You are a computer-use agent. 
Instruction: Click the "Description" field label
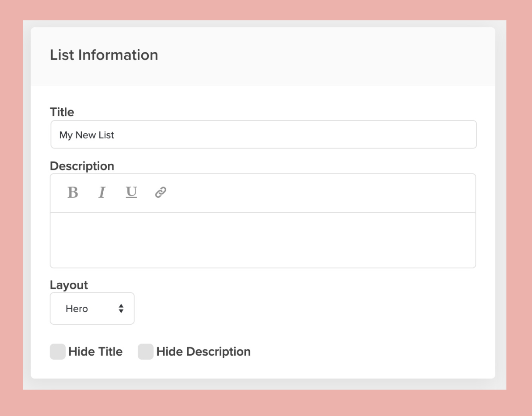click(82, 166)
